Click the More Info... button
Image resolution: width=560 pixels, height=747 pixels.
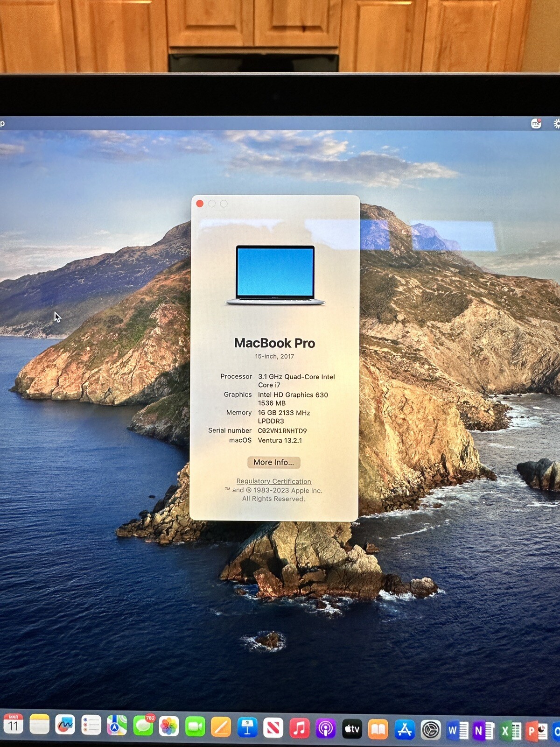pyautogui.click(x=274, y=462)
